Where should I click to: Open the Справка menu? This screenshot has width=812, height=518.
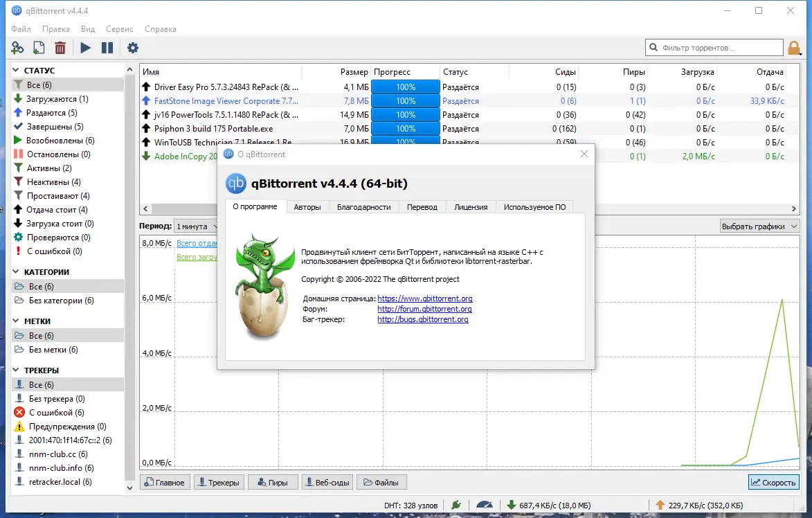tap(161, 29)
